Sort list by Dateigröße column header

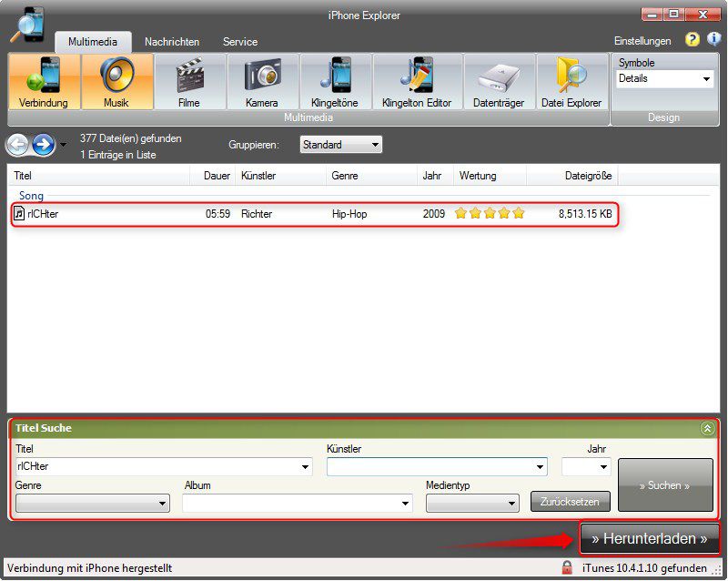[x=588, y=176]
